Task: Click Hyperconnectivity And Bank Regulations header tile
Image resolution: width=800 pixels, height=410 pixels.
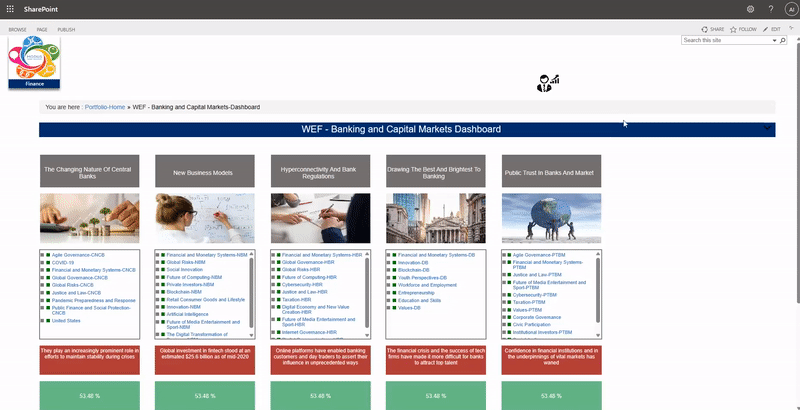Action: tap(320, 171)
